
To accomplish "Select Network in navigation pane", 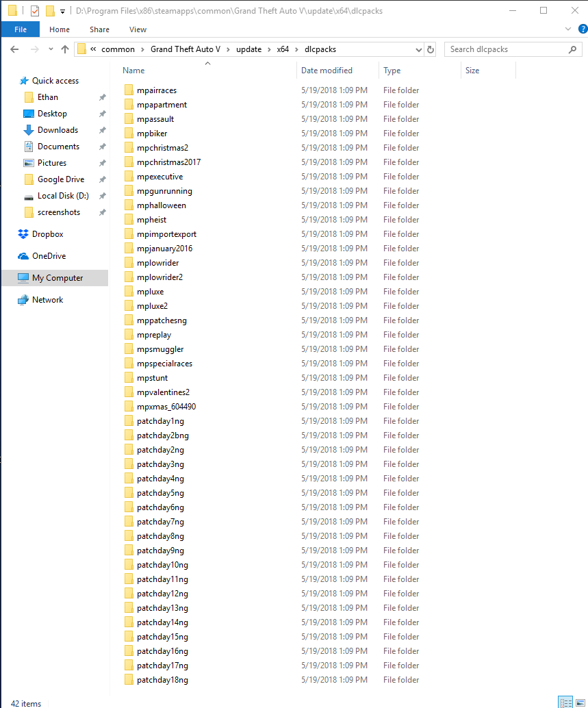I will (x=47, y=300).
